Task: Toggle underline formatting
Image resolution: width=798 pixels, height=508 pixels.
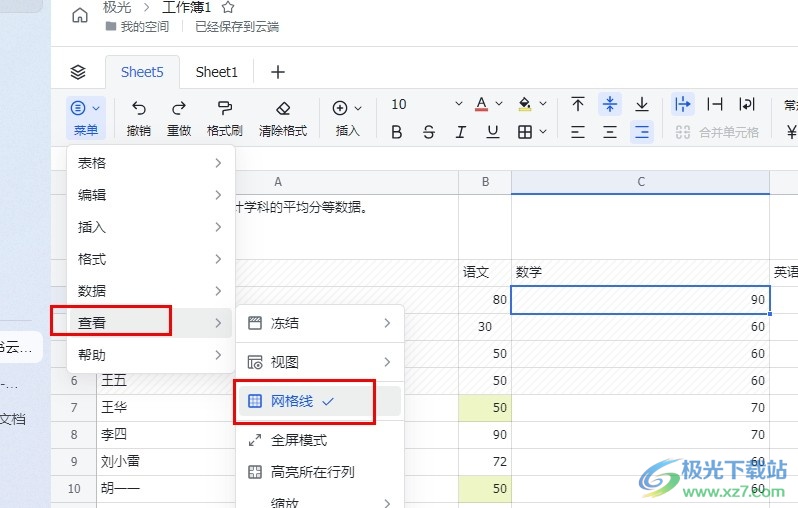Action: pyautogui.click(x=493, y=132)
